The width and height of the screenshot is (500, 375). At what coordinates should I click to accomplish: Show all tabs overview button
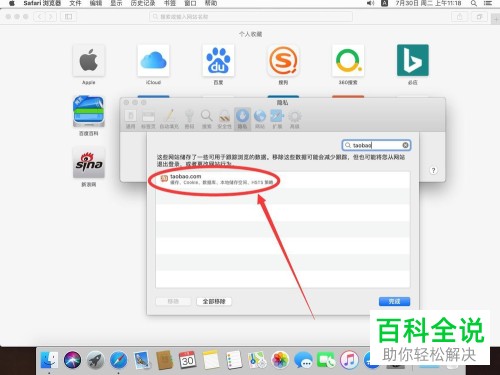[479, 16]
